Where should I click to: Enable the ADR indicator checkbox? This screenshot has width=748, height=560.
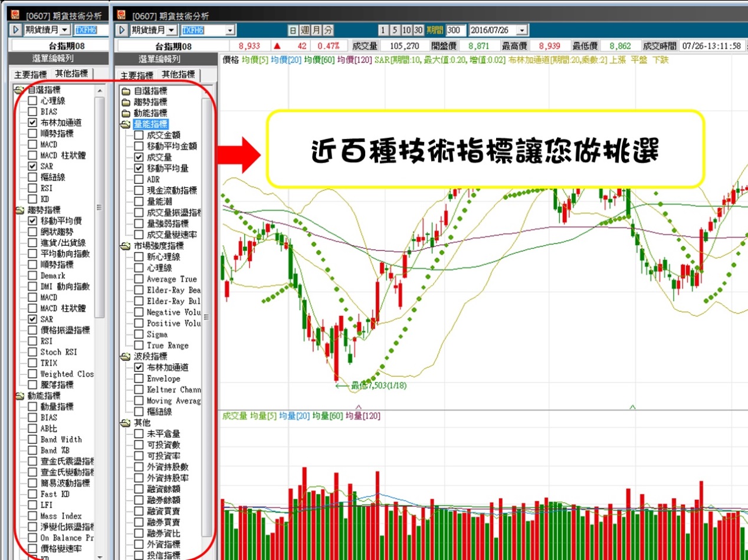tap(139, 179)
